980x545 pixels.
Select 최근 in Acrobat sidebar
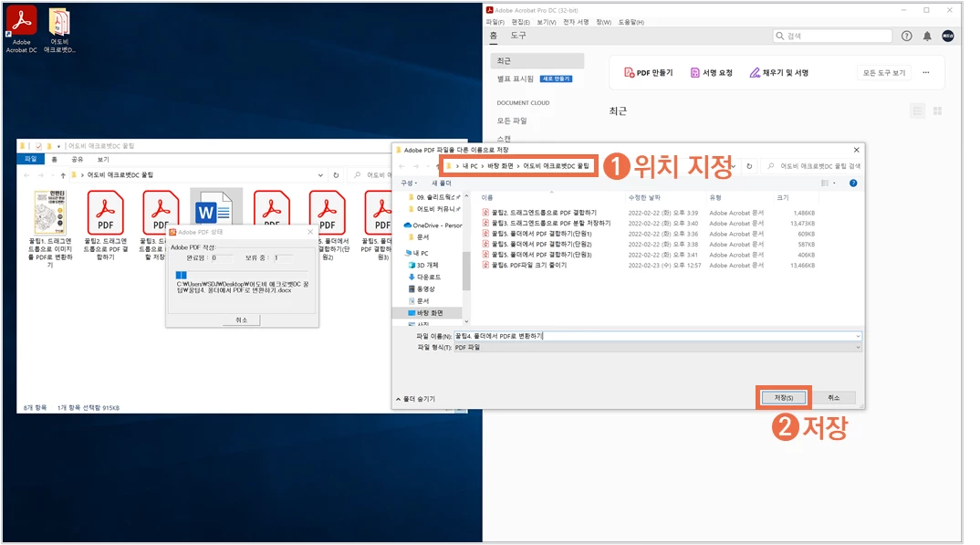coord(537,60)
